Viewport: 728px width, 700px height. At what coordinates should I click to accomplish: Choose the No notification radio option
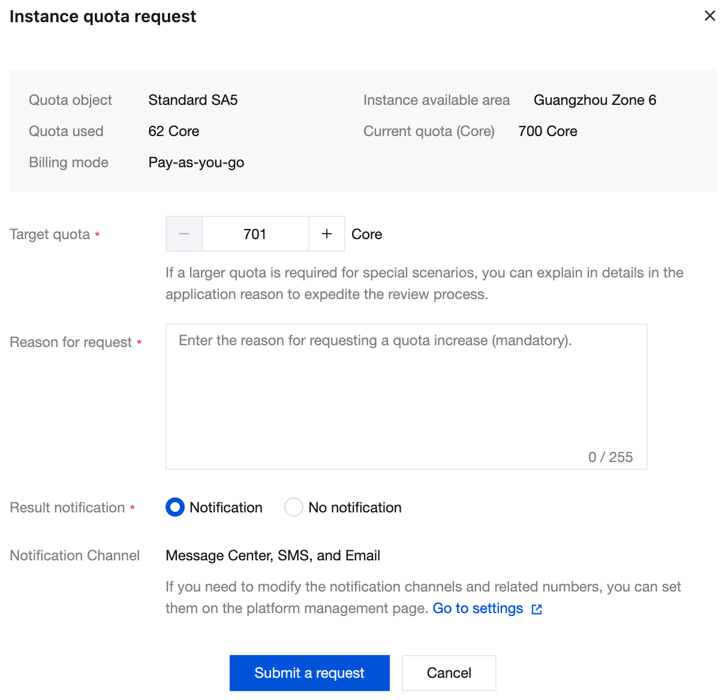[294, 508]
